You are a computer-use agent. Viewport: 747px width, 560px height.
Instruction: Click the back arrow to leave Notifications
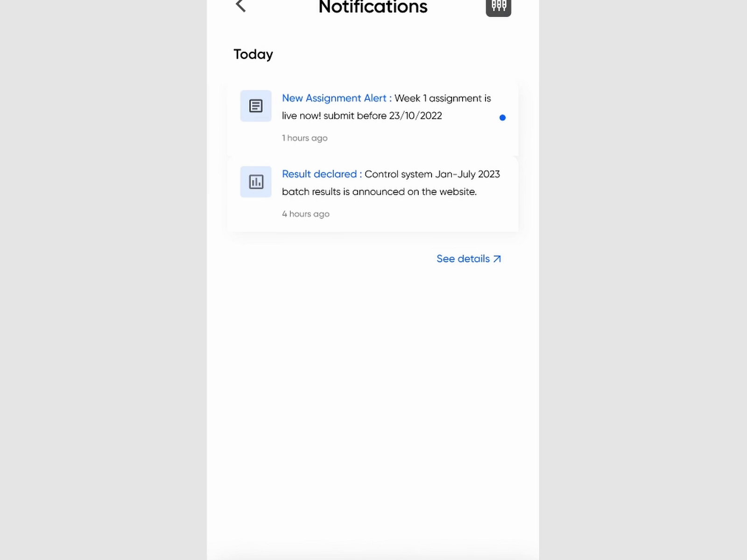click(x=240, y=6)
